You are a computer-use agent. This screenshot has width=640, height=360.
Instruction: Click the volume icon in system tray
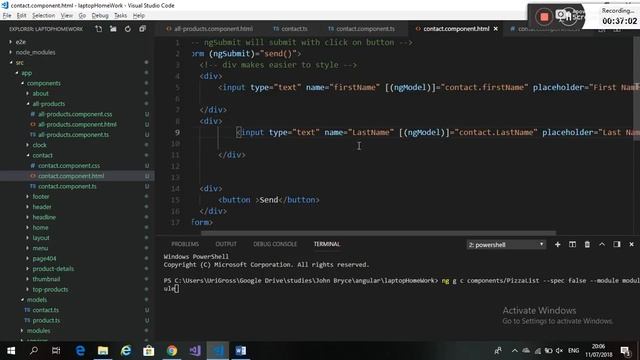coord(560,351)
